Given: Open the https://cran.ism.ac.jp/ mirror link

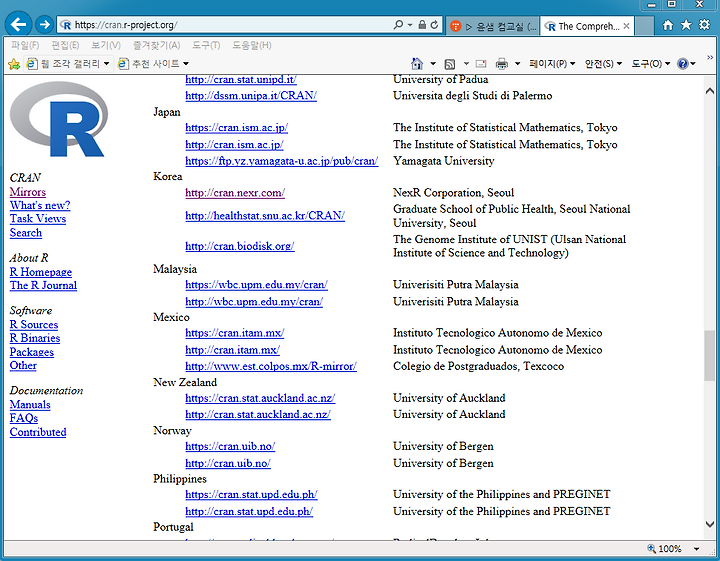Looking at the screenshot, I should (236, 128).
